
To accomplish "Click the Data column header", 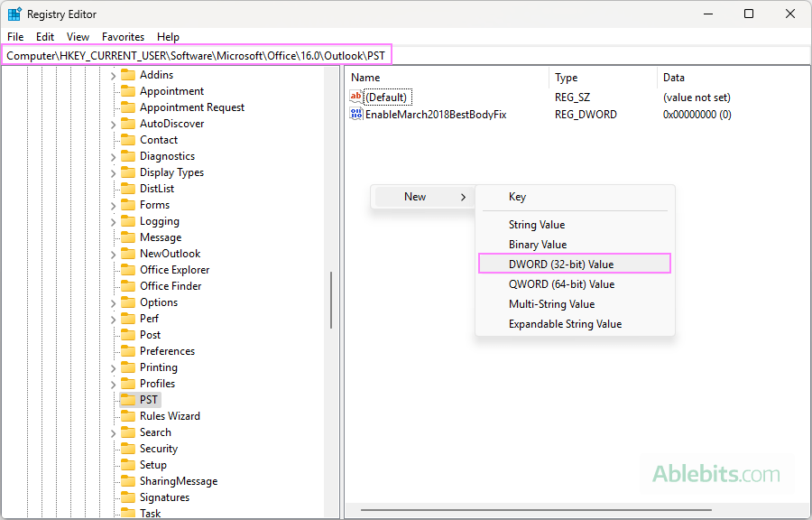I will click(x=733, y=78).
